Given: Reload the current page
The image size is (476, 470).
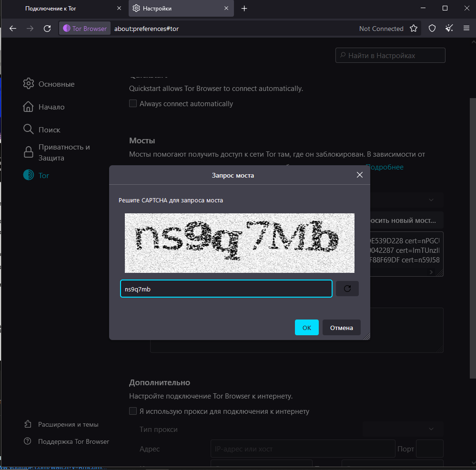Looking at the screenshot, I should click(47, 29).
